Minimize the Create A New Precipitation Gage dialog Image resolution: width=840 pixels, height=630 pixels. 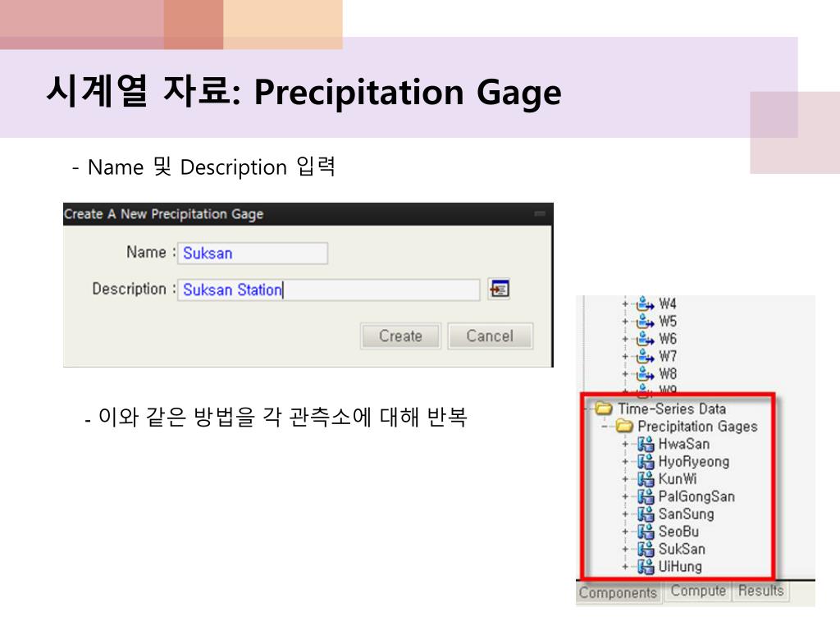point(540,214)
